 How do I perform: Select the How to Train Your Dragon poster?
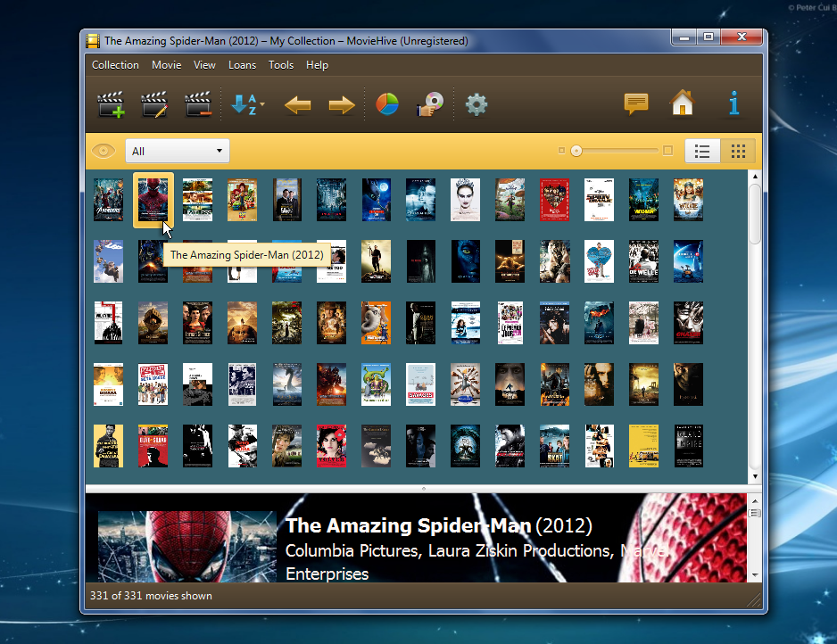[377, 200]
